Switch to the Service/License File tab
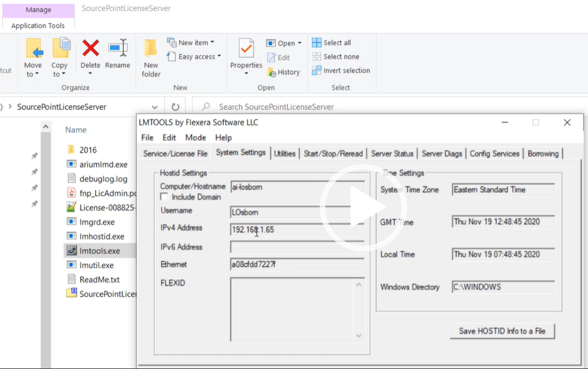This screenshot has height=369, width=588. tap(175, 154)
